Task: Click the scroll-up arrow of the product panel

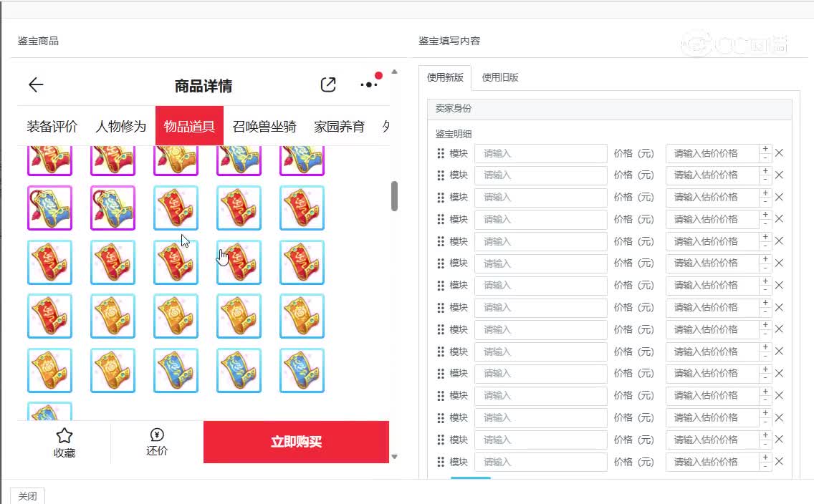Action: [395, 72]
